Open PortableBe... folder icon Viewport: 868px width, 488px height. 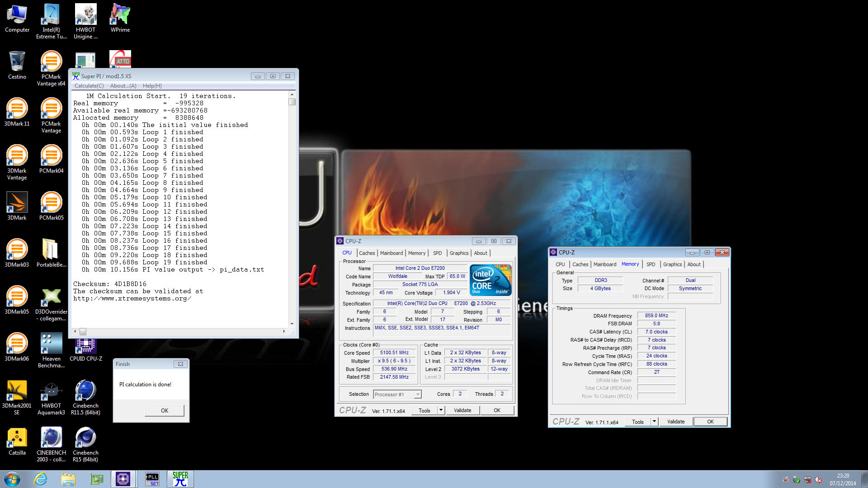click(x=51, y=253)
